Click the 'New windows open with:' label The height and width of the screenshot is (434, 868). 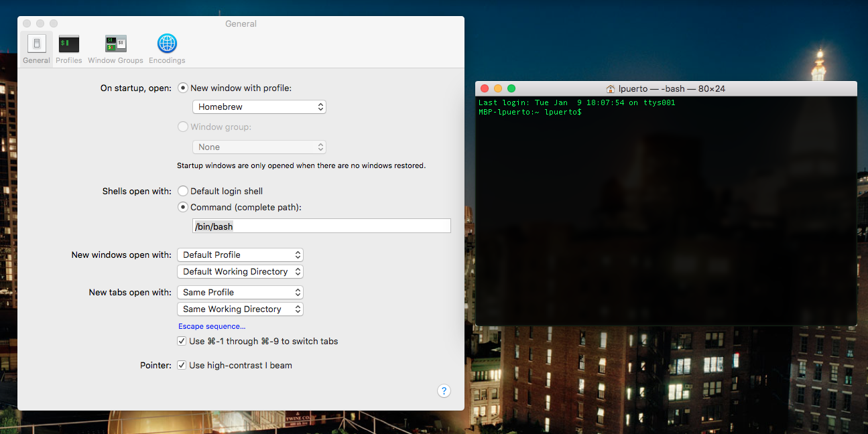coord(121,255)
